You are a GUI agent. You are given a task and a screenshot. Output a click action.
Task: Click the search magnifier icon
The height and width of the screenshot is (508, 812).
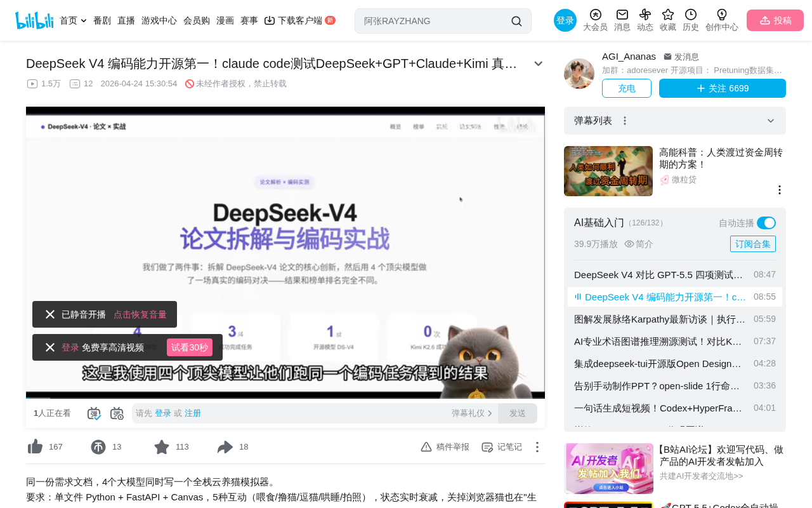click(x=516, y=21)
